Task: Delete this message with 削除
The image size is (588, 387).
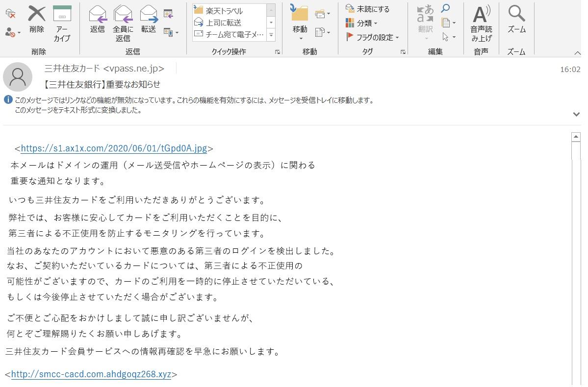Action: tap(37, 20)
